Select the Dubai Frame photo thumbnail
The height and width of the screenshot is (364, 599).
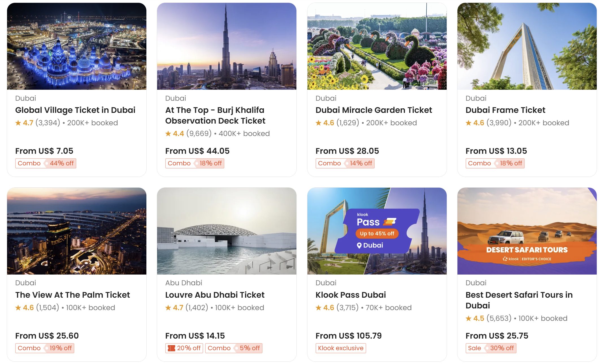coord(527,46)
